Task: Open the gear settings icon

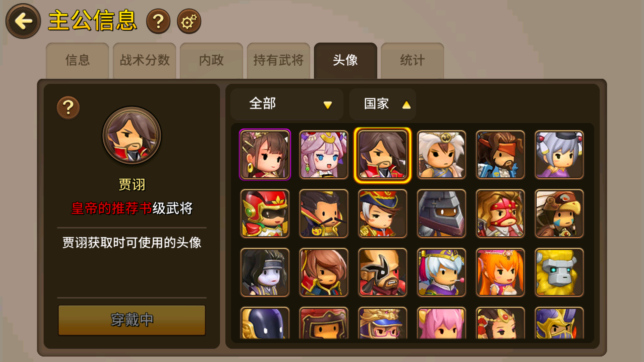Action: pos(189,21)
